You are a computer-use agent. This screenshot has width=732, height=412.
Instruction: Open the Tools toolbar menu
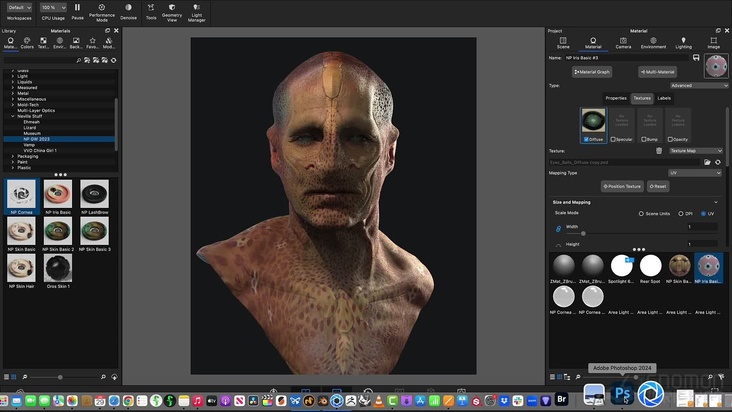151,11
